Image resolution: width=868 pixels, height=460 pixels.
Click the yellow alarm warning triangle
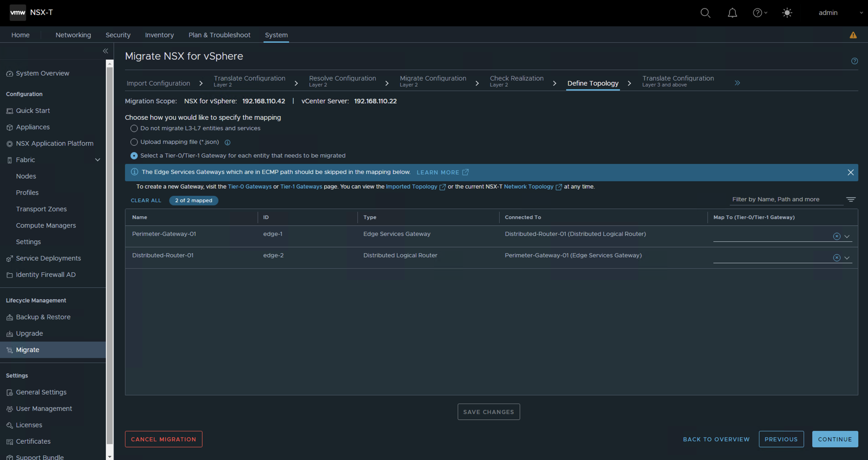(853, 35)
